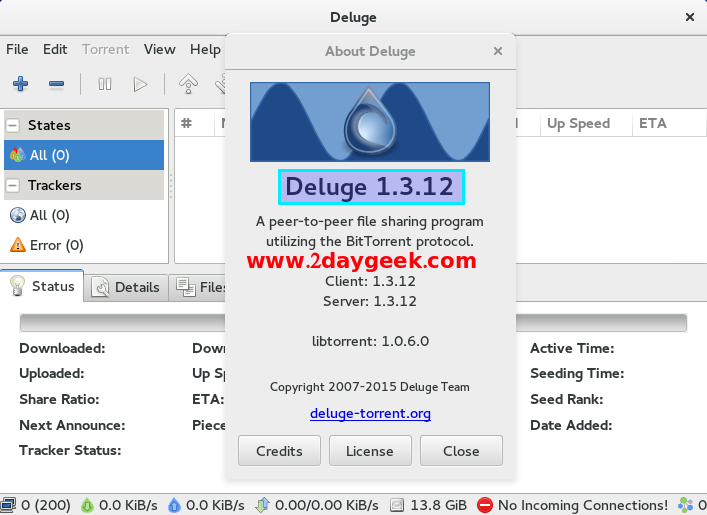Open the deluge-torrent.org link
707x515 pixels.
[370, 413]
